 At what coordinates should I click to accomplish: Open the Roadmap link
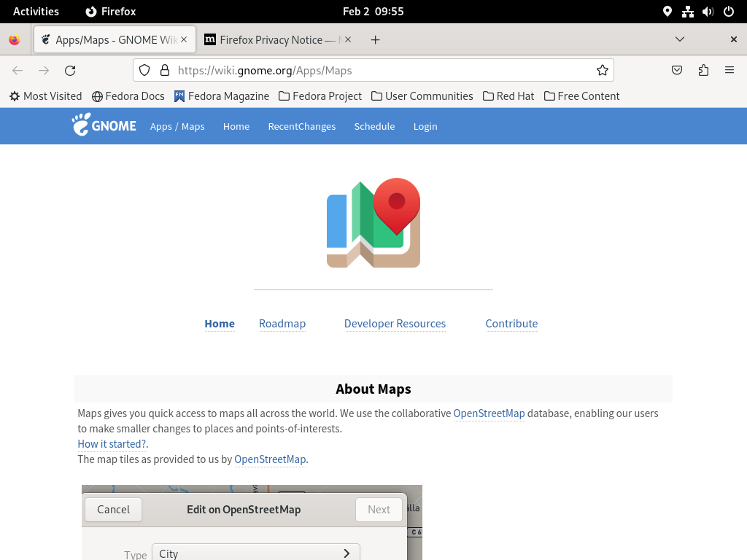(x=282, y=324)
